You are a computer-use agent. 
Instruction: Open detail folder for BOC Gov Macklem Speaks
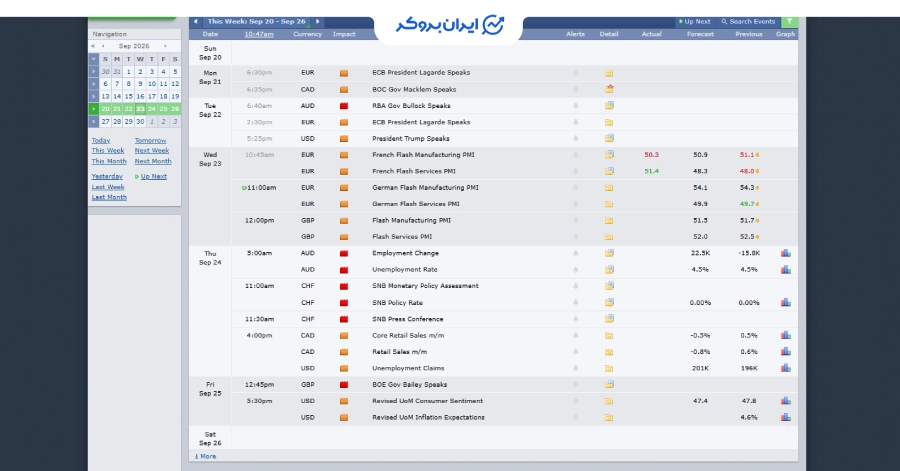(x=609, y=89)
